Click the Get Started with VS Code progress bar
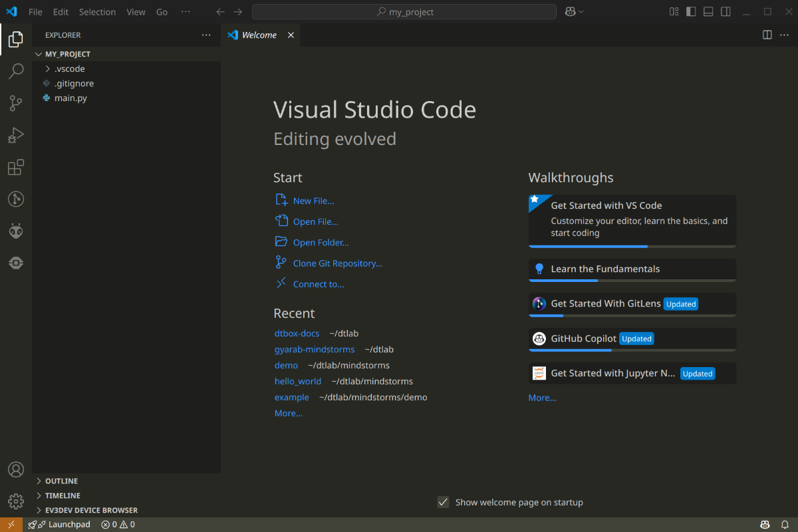 pyautogui.click(x=632, y=246)
